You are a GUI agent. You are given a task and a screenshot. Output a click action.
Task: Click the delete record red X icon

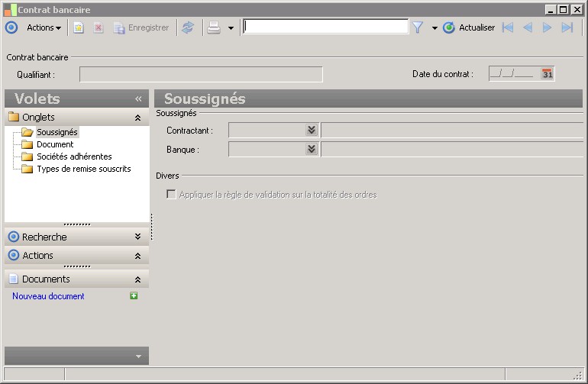[99, 27]
